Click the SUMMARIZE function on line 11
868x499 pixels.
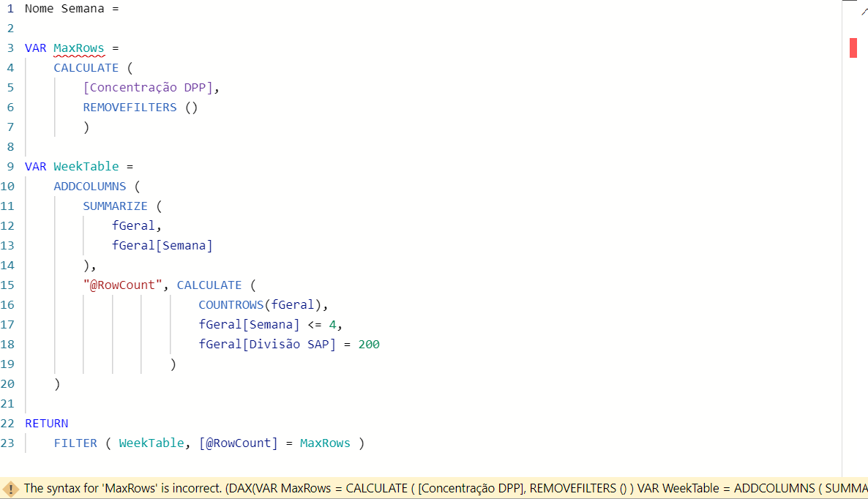(x=115, y=206)
